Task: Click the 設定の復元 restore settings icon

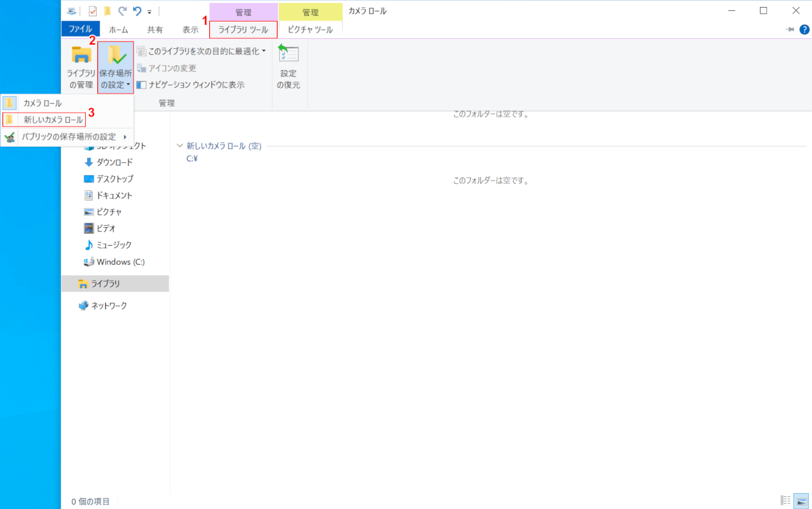Action: click(288, 67)
